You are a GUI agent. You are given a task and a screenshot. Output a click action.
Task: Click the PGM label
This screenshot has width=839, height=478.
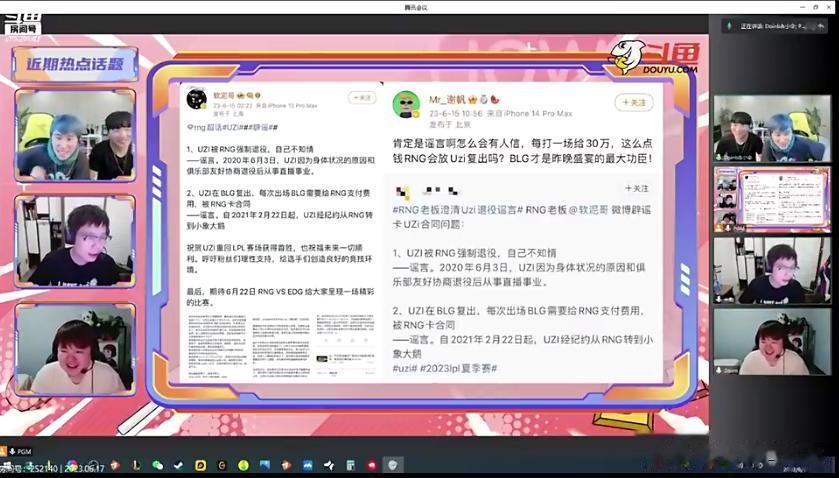[24, 452]
